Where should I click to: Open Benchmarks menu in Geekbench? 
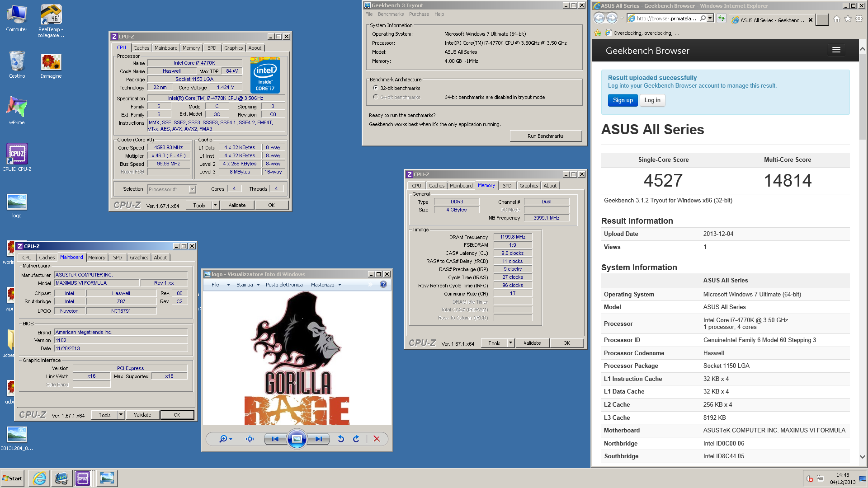(391, 14)
